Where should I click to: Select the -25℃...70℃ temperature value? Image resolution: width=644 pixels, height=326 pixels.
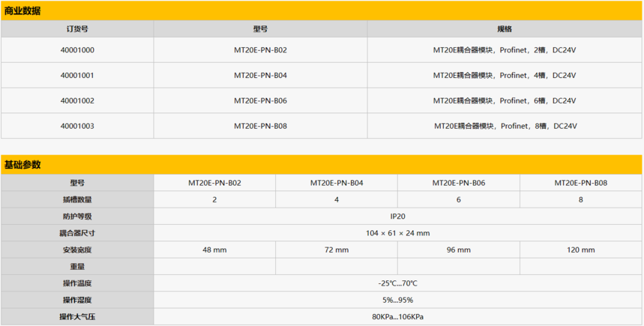(397, 283)
